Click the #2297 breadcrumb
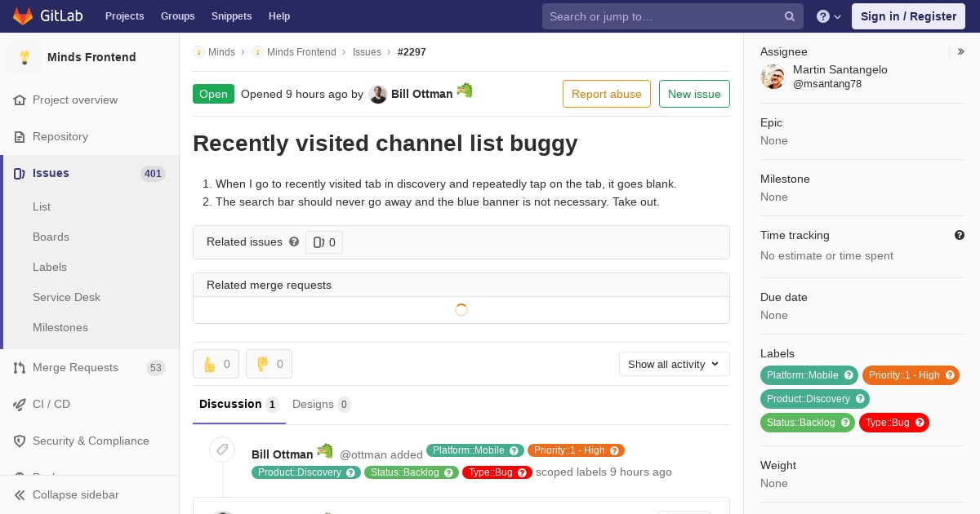Image resolution: width=980 pixels, height=514 pixels. point(412,52)
